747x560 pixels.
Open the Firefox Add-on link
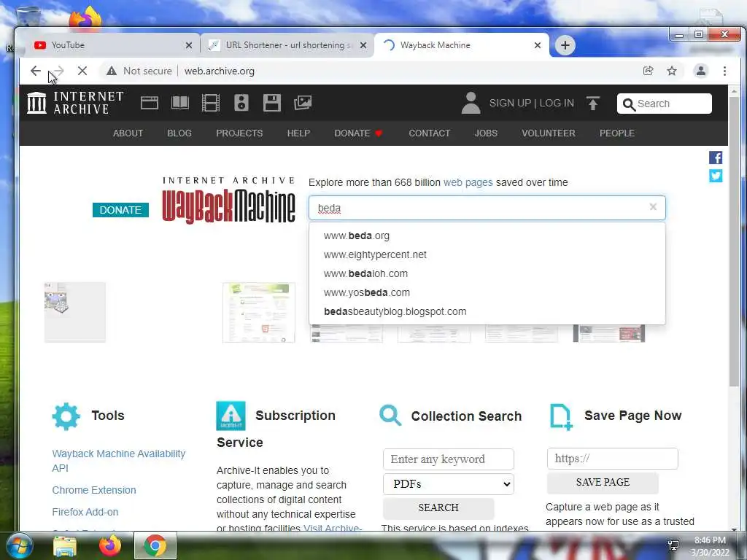coord(85,512)
